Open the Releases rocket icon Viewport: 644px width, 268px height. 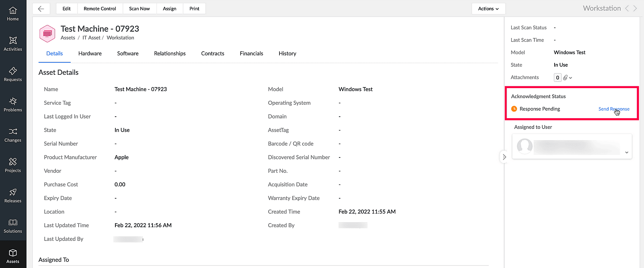(13, 192)
